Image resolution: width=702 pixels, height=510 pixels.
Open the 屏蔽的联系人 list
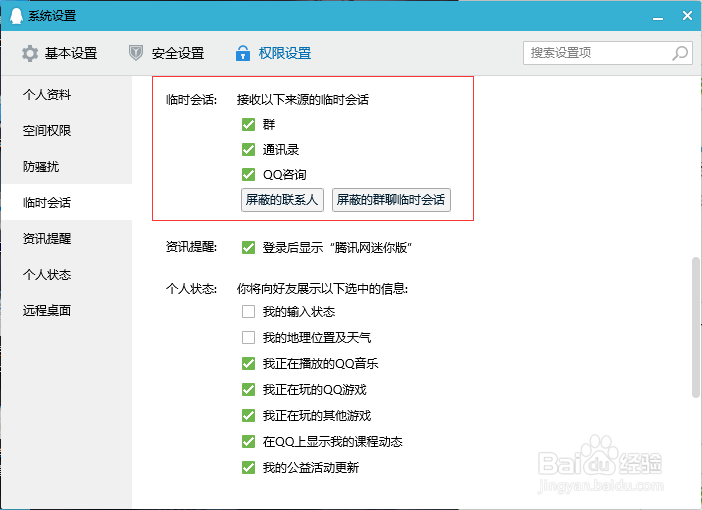point(282,200)
